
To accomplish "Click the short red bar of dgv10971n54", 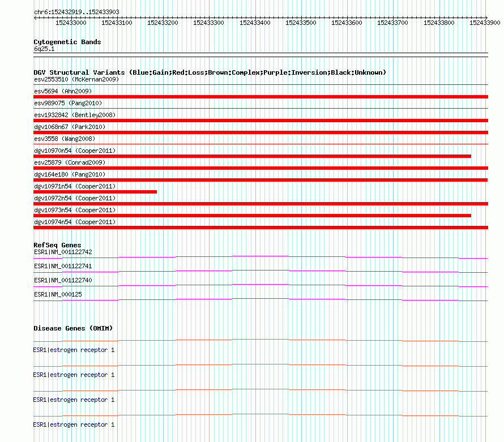I will point(95,192).
